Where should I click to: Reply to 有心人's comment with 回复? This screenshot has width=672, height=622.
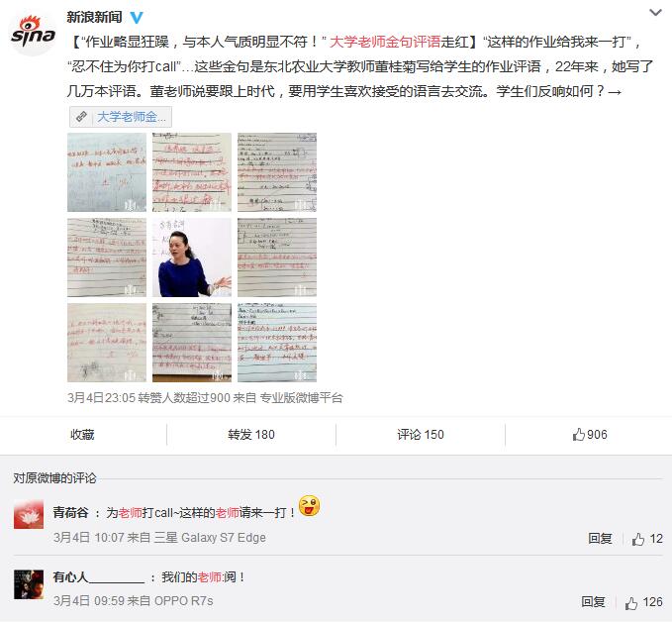(593, 602)
